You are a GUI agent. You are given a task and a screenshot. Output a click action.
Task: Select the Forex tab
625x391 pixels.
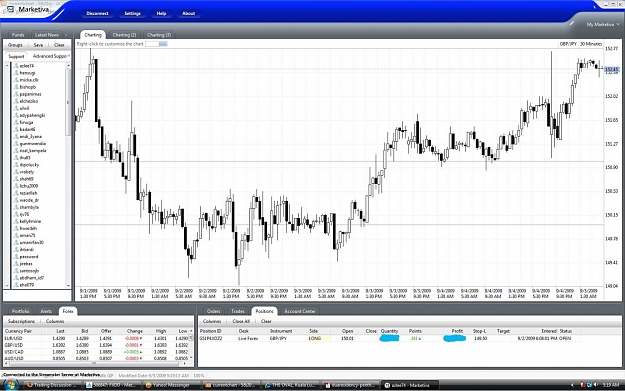(68, 311)
